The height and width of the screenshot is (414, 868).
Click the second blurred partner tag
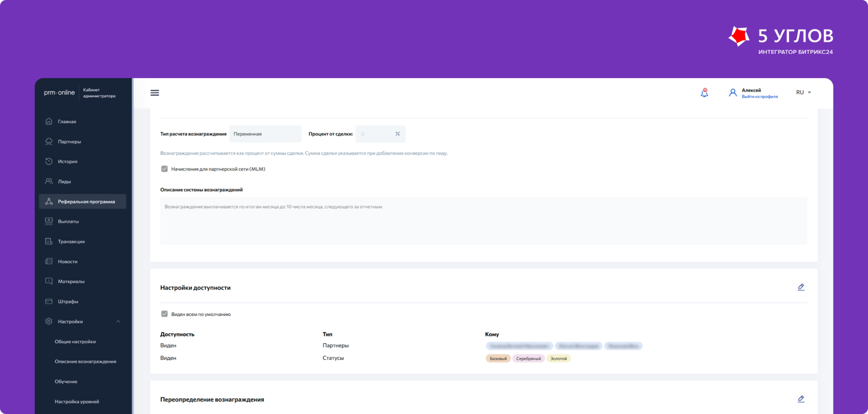click(x=579, y=346)
